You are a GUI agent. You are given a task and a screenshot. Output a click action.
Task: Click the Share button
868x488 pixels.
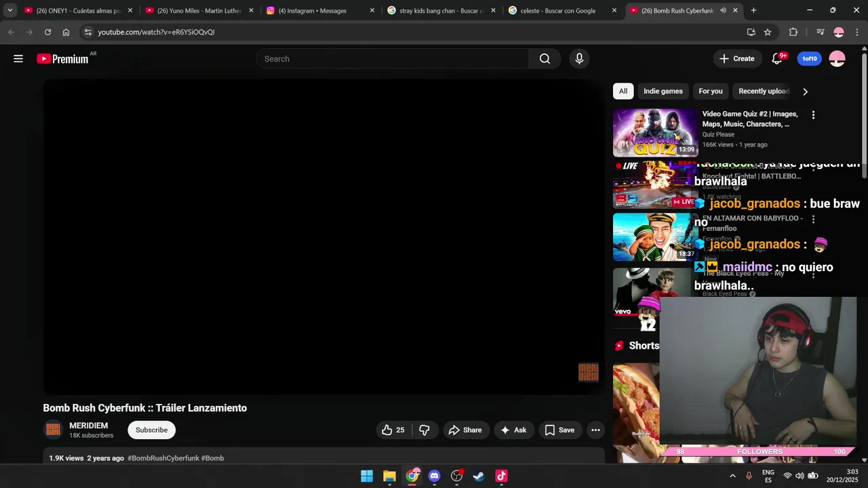[465, 430]
